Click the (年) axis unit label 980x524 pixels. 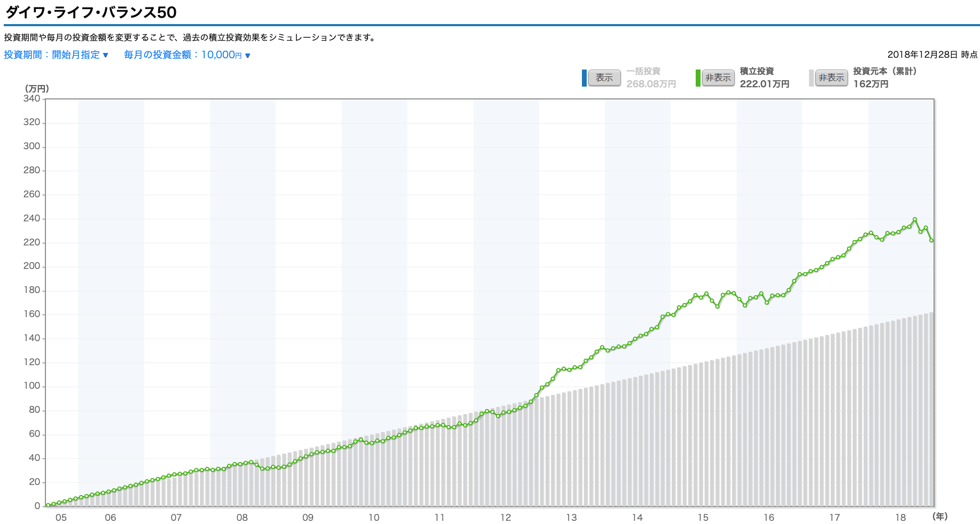[940, 517]
